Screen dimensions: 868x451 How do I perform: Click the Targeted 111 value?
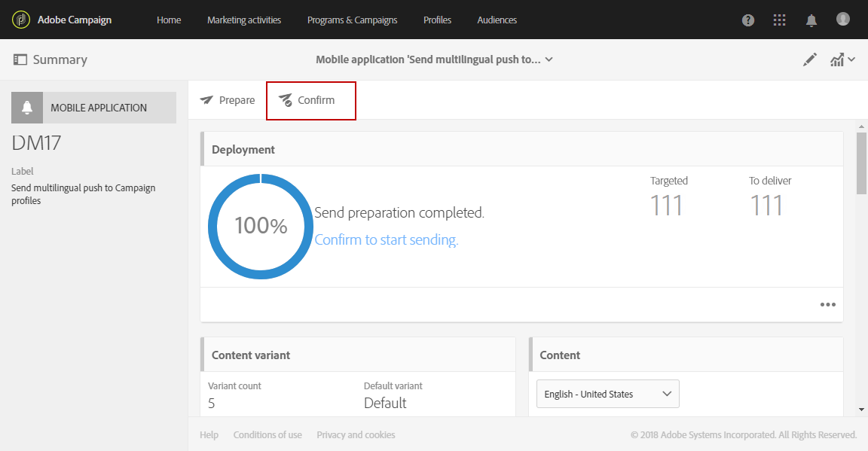click(x=667, y=206)
